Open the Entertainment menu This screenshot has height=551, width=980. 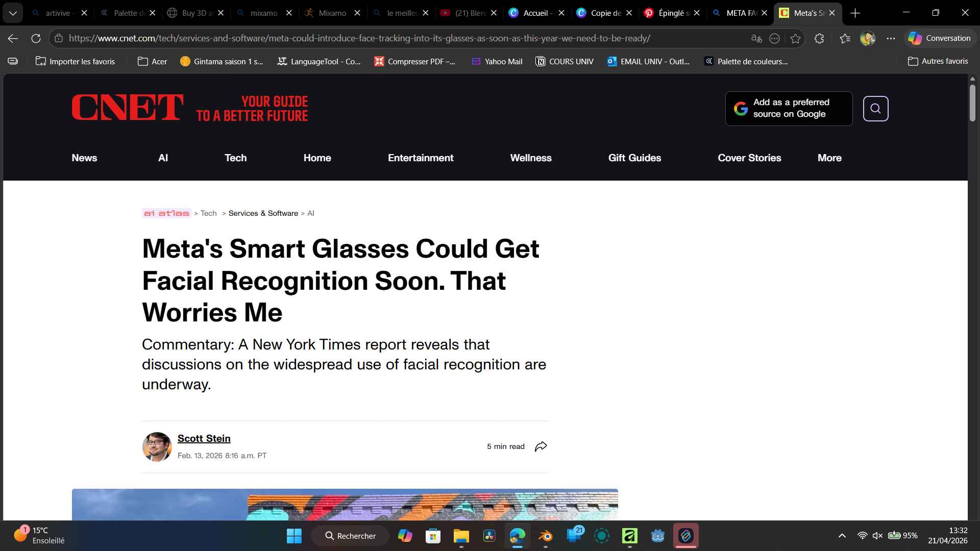click(x=420, y=158)
